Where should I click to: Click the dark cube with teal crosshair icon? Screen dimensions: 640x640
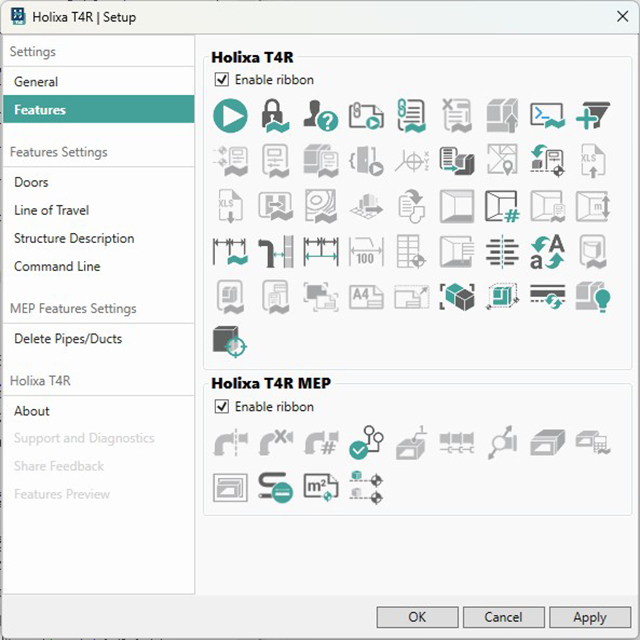pyautogui.click(x=230, y=342)
